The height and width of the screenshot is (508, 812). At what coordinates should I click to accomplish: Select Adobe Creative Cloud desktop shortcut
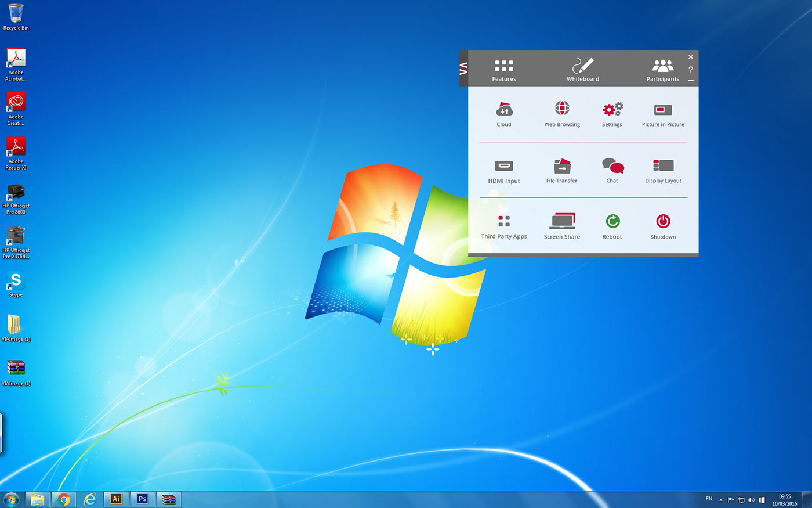click(16, 109)
